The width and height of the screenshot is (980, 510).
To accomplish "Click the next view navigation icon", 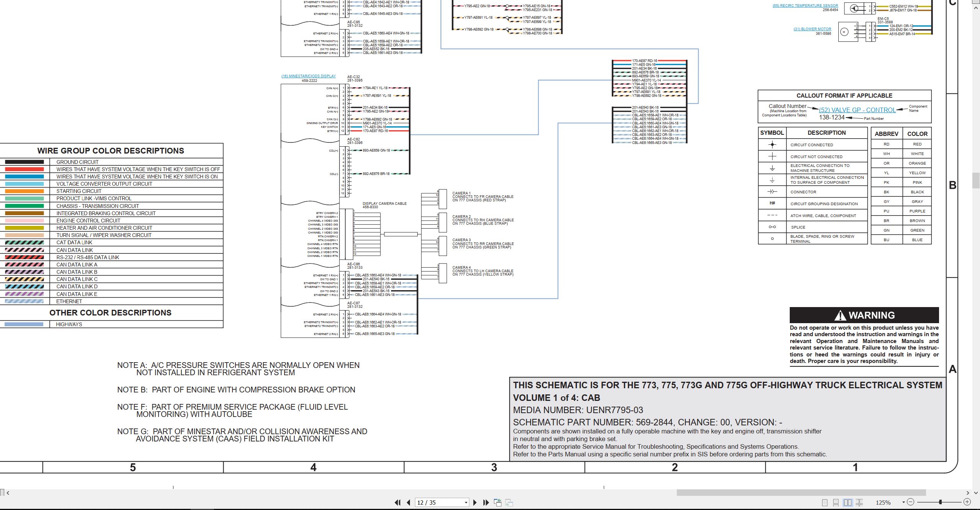I will click(x=509, y=502).
